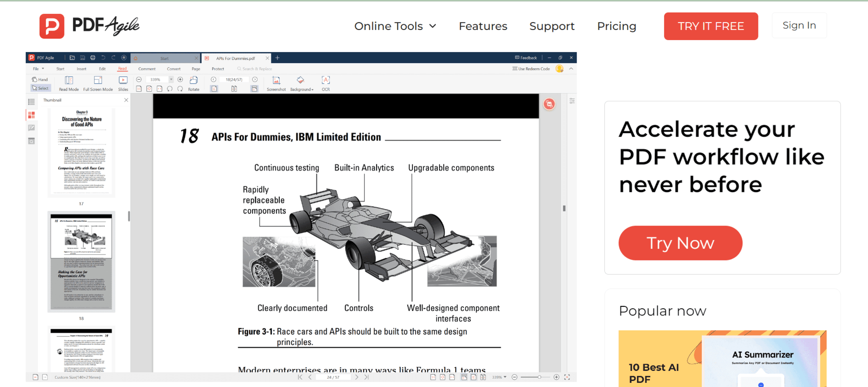Open the 339% zoom level dropdown in ribbon
This screenshot has height=387, width=868.
[171, 80]
